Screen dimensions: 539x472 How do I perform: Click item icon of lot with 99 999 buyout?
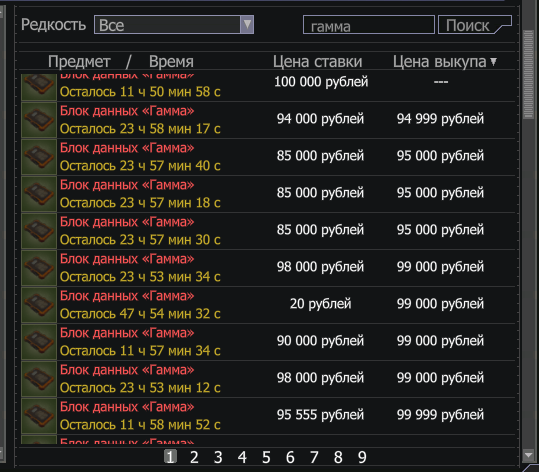tap(39, 416)
